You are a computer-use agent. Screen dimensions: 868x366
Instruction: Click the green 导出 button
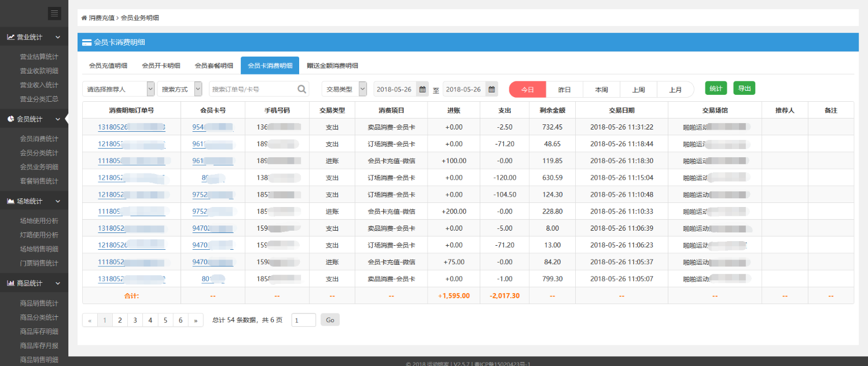pos(744,88)
